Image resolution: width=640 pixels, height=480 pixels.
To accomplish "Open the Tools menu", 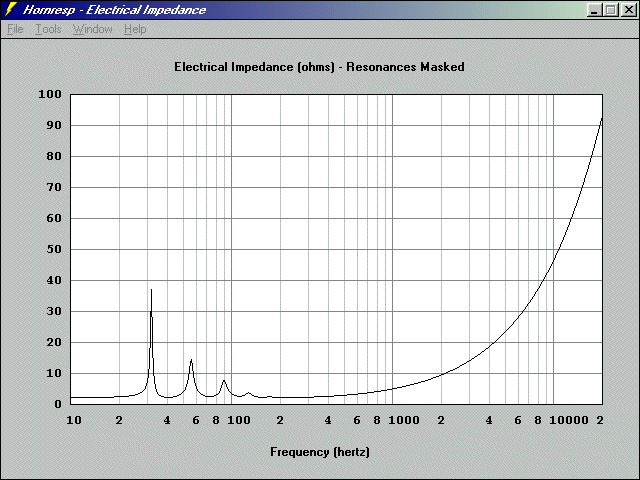I will [48, 29].
